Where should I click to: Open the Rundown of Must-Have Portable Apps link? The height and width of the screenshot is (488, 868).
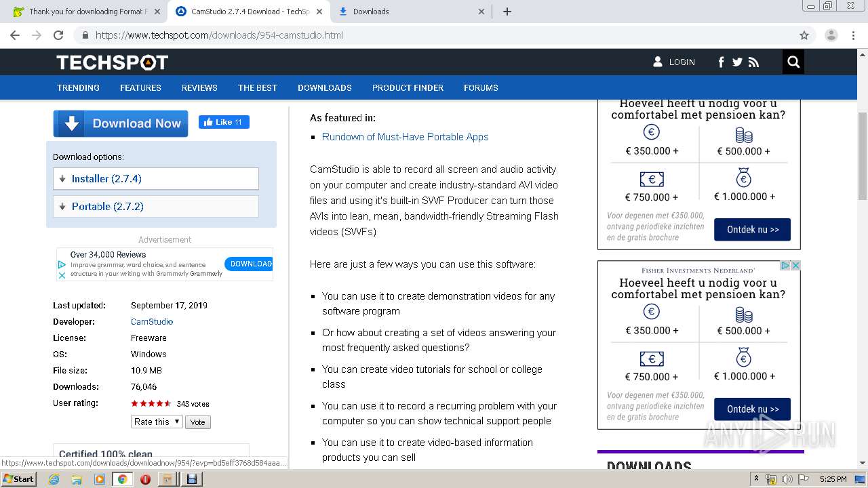tap(405, 137)
